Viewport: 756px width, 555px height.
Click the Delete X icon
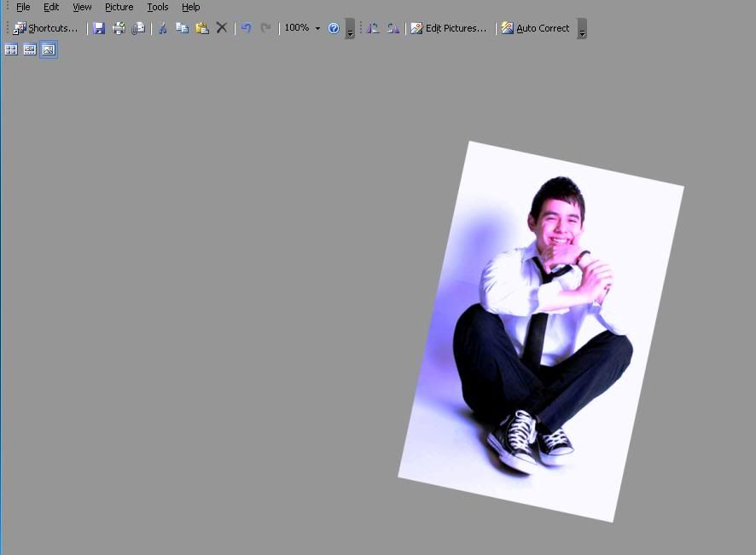pos(222,28)
